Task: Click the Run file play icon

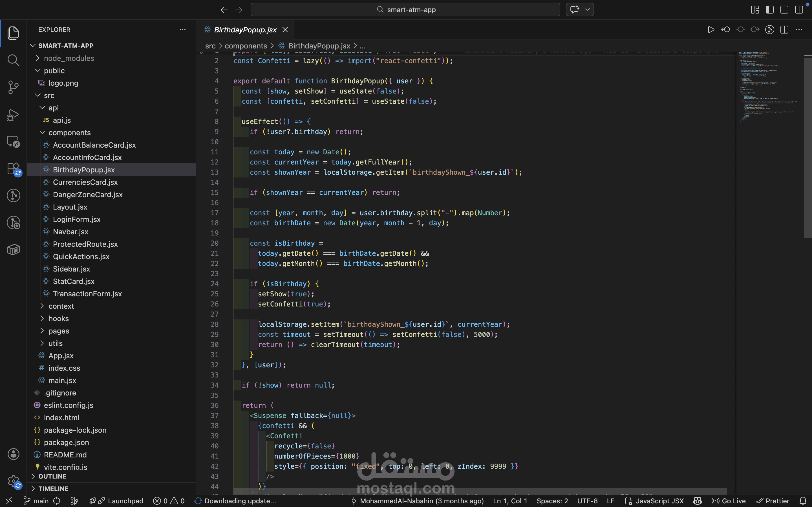Action: (711, 30)
